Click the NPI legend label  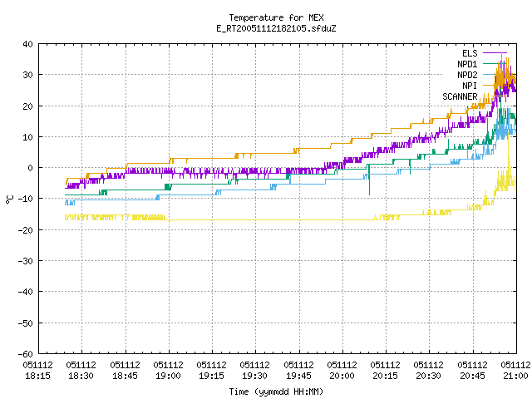[x=470, y=86]
